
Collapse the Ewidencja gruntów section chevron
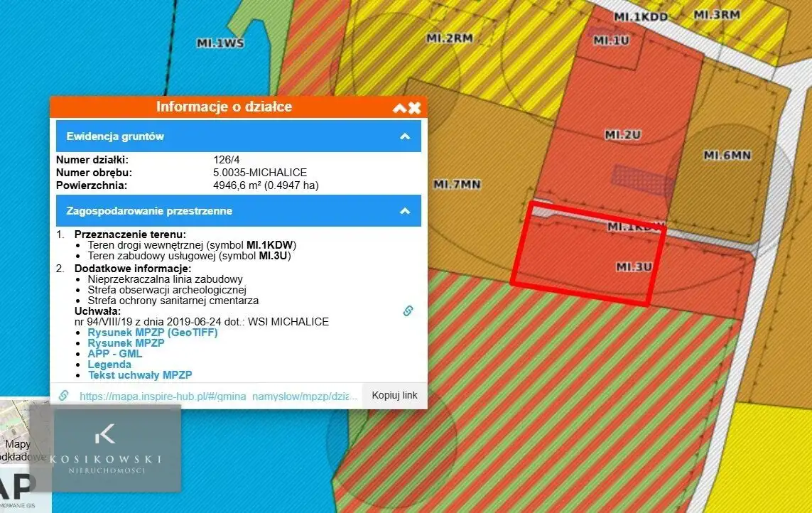[405, 136]
